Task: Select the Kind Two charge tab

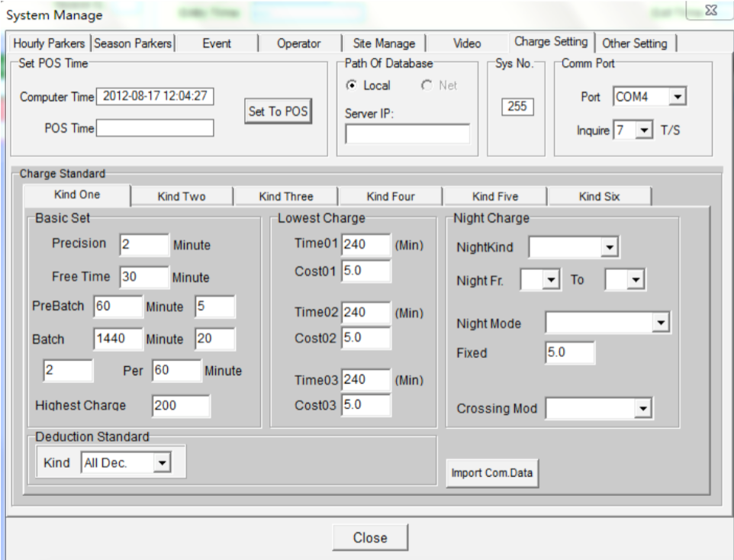Action: coord(182,197)
